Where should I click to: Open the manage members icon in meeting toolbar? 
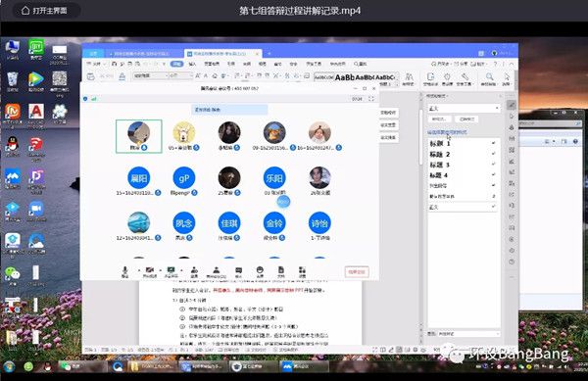click(216, 271)
